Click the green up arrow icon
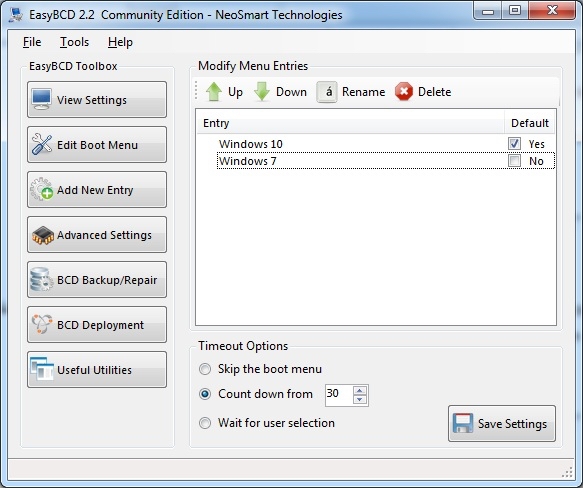Viewport: 583px width, 488px height. pyautogui.click(x=214, y=92)
